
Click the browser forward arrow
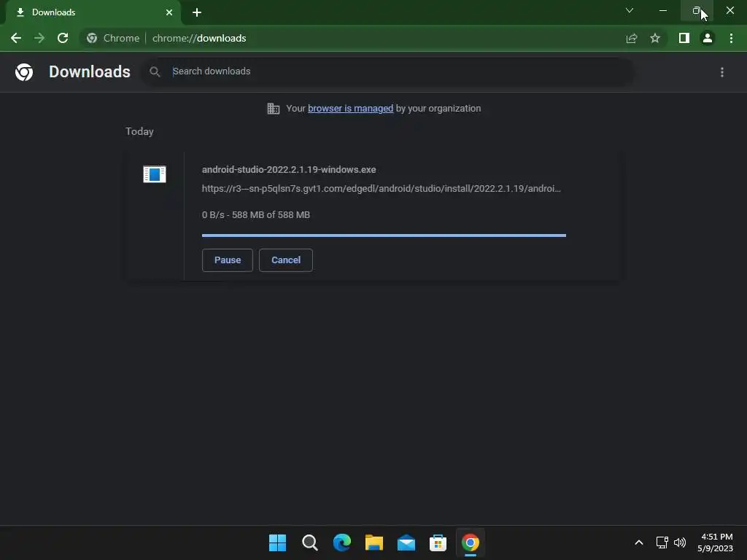coord(39,38)
